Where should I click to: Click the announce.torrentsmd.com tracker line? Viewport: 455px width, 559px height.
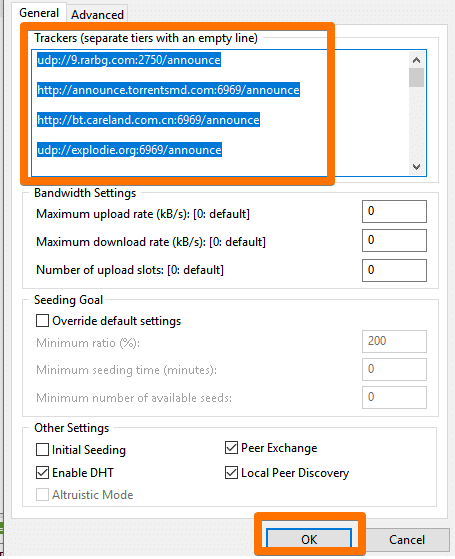click(168, 90)
